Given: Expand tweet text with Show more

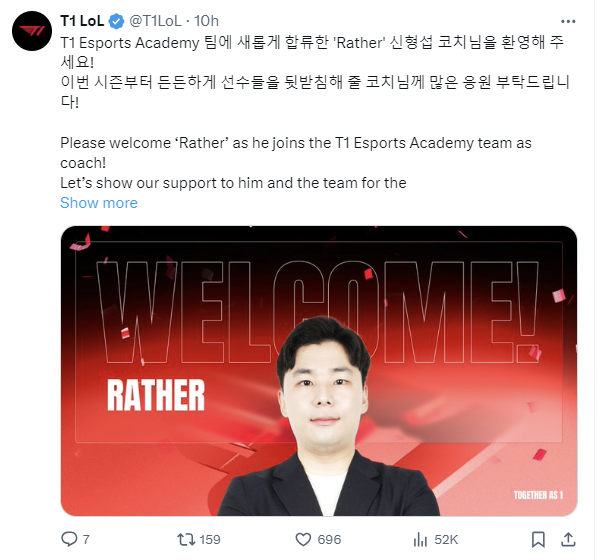Looking at the screenshot, I should coord(99,203).
